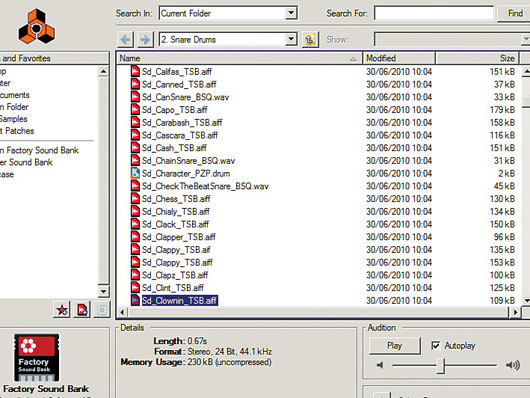
Task: Open the Show filter dropdown
Action: 452,40
